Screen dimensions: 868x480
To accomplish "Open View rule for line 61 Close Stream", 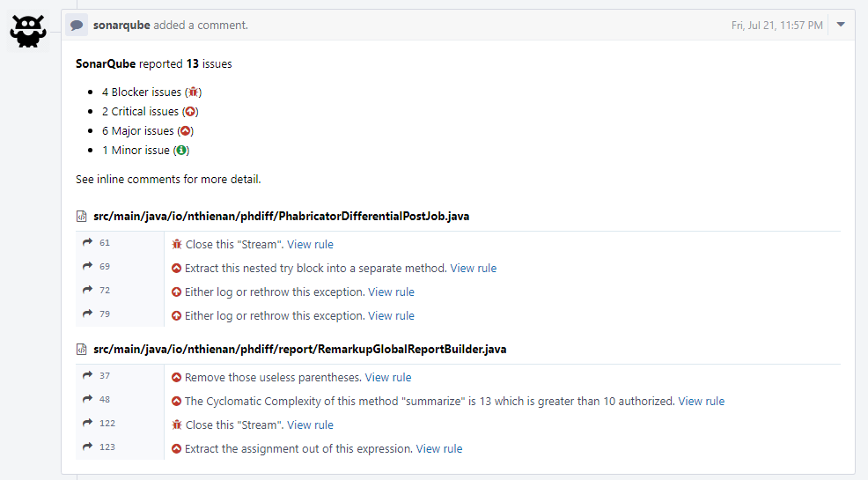I will 310,244.
